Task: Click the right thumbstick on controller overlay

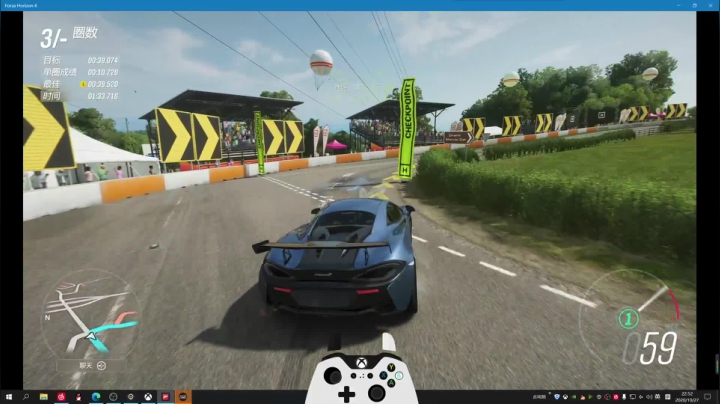Action: (377, 393)
